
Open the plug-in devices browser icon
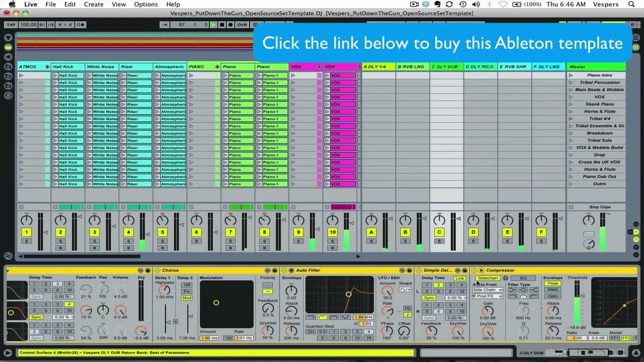click(8, 57)
